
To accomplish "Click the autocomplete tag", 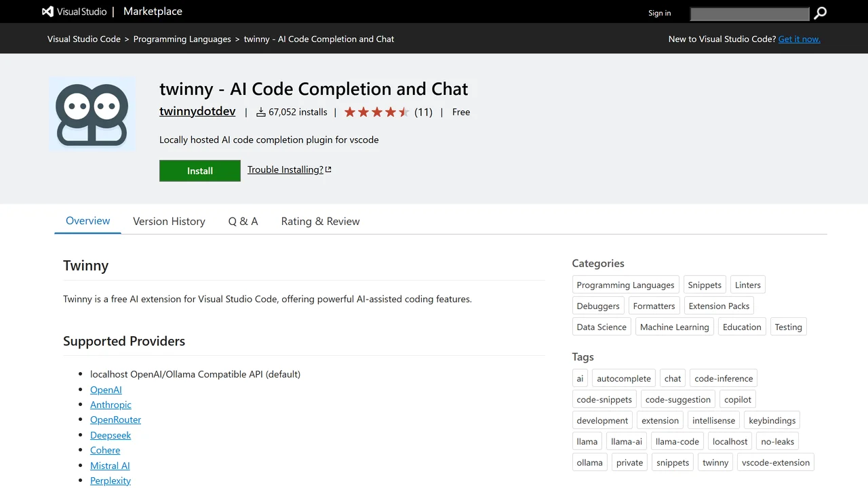I will [x=624, y=378].
